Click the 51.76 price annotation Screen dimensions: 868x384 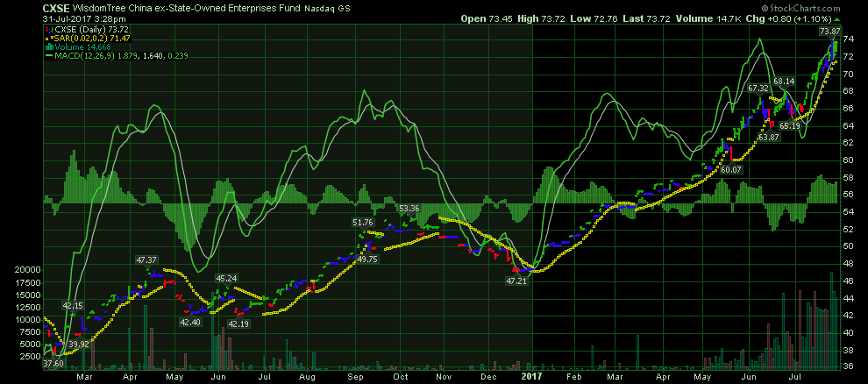[363, 223]
